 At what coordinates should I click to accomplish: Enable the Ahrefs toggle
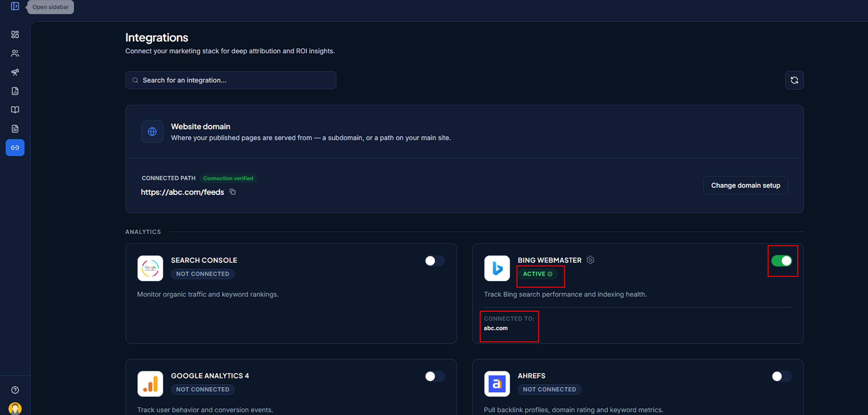(782, 377)
